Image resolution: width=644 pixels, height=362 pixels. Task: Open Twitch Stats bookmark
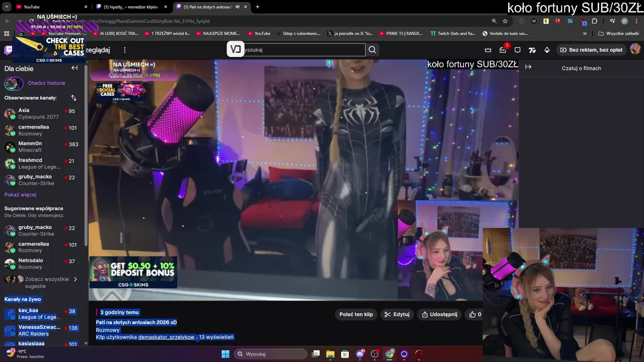(453, 33)
